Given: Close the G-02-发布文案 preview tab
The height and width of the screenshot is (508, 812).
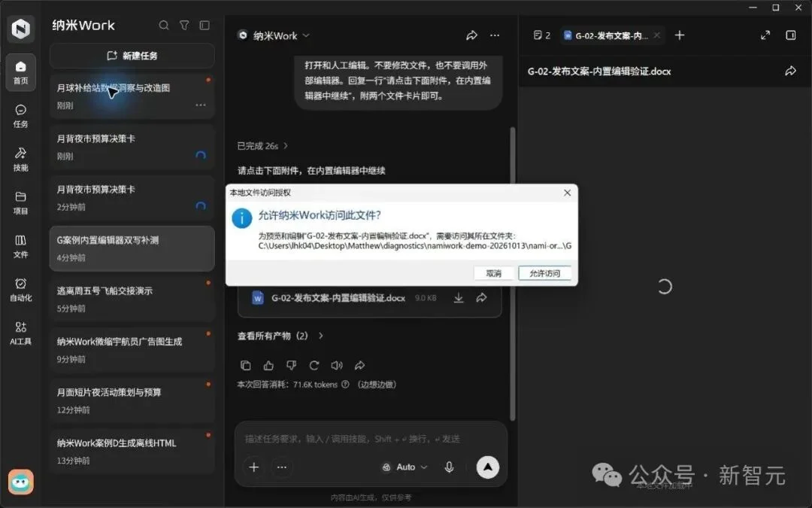Looking at the screenshot, I should coord(656,35).
